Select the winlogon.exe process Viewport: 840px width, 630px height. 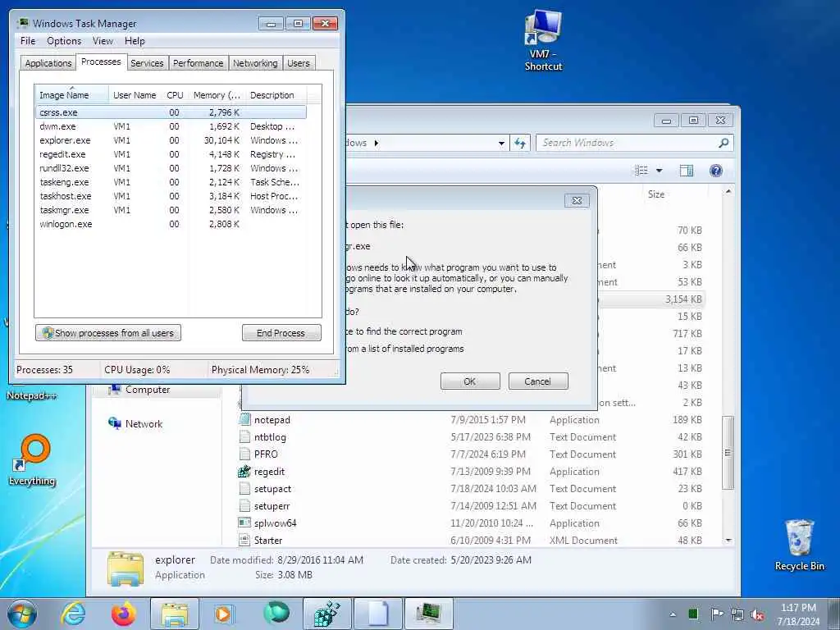click(x=171, y=224)
